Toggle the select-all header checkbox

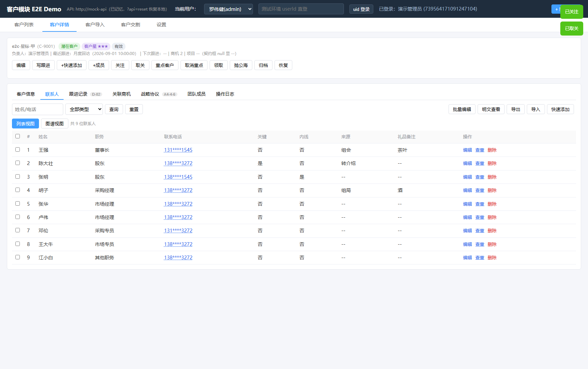coord(17,136)
